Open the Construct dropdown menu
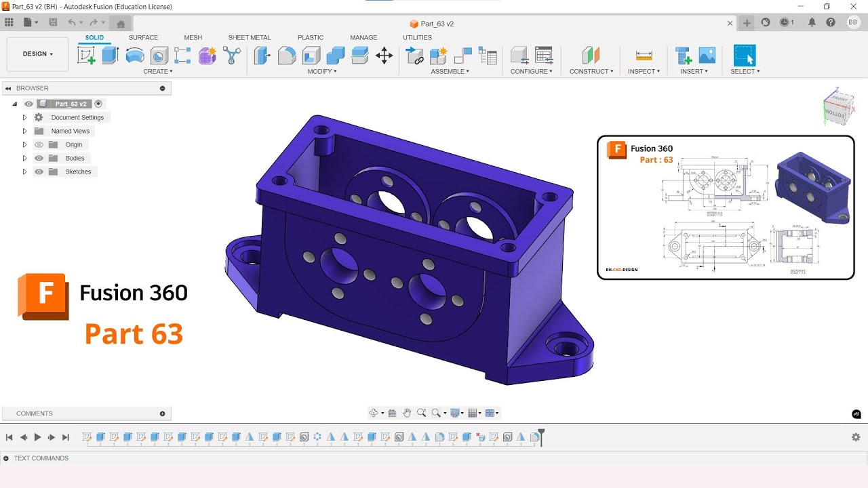Image resolution: width=868 pixels, height=488 pixels. click(591, 71)
